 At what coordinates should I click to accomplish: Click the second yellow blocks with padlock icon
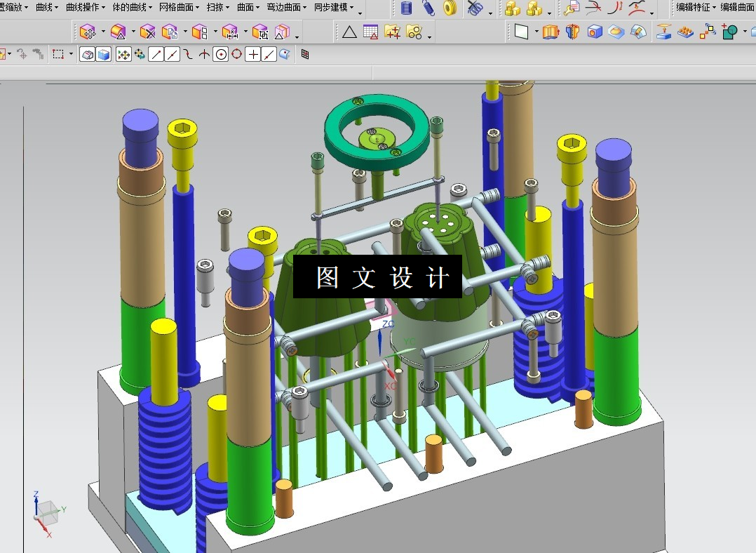pos(534,8)
